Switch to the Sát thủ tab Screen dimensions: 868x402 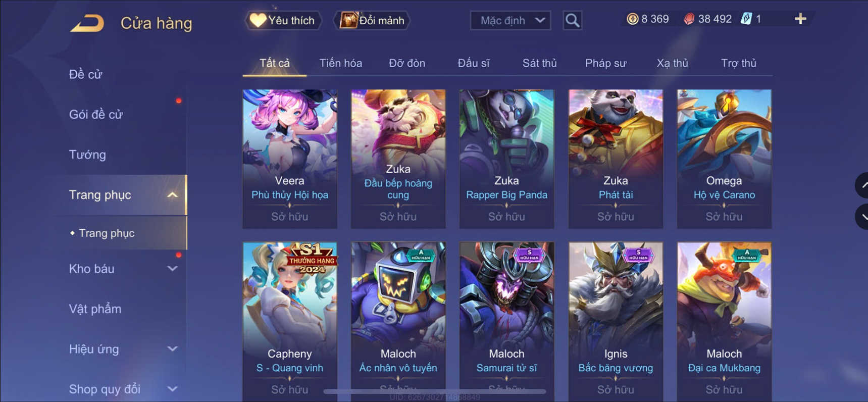539,63
